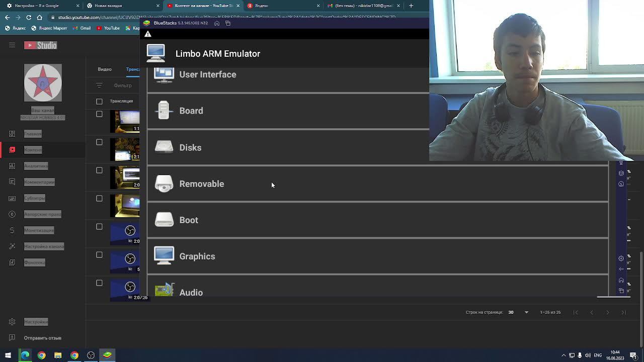Viewport: 644px width, 362px height.
Task: Open a new browser tab with plus button
Action: click(411, 6)
